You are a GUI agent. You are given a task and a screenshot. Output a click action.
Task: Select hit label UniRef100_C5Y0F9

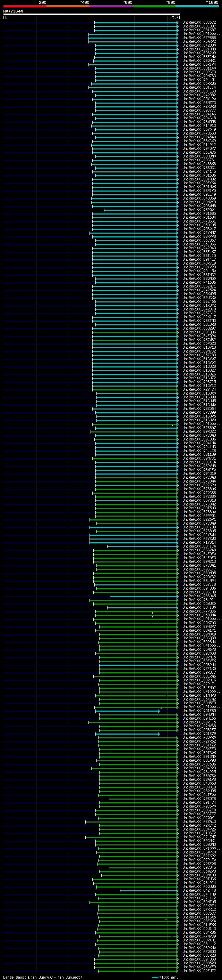coord(199,129)
